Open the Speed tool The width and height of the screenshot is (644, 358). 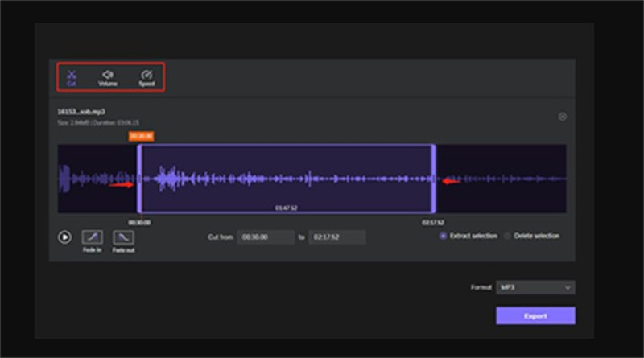(x=146, y=76)
